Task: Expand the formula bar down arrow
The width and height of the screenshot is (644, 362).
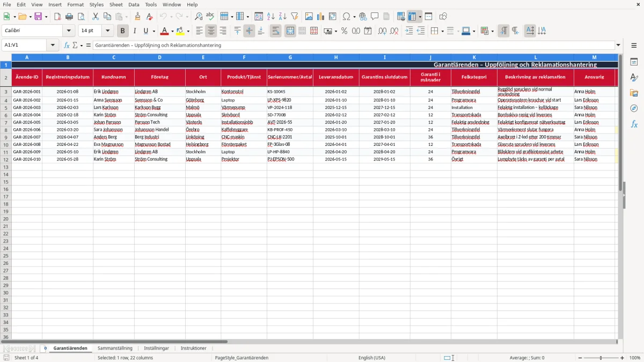Action: pyautogui.click(x=618, y=45)
